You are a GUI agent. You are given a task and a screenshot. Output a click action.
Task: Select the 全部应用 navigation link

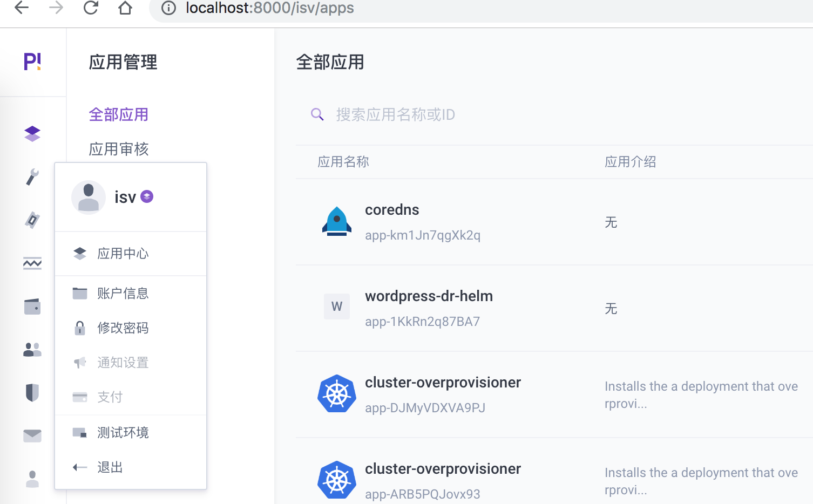pyautogui.click(x=118, y=114)
